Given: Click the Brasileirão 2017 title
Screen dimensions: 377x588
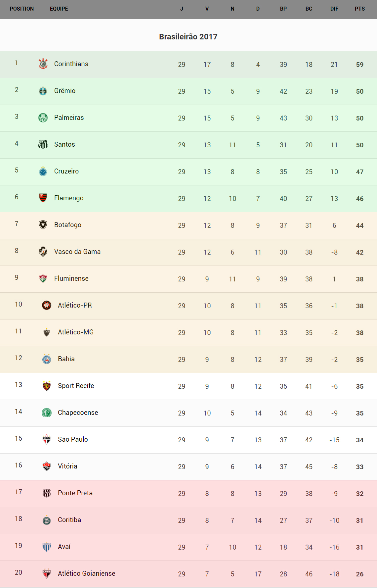Looking at the screenshot, I should pos(188,37).
